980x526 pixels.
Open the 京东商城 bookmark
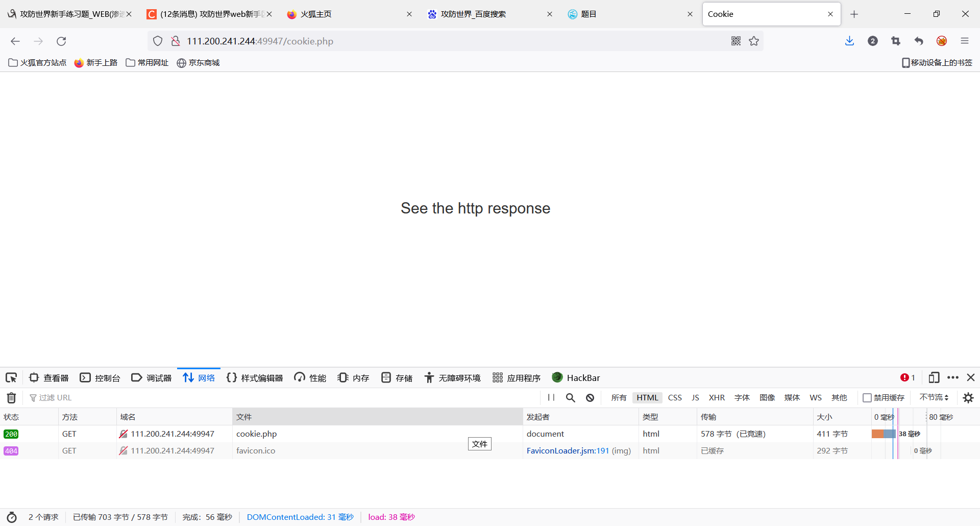pyautogui.click(x=198, y=62)
